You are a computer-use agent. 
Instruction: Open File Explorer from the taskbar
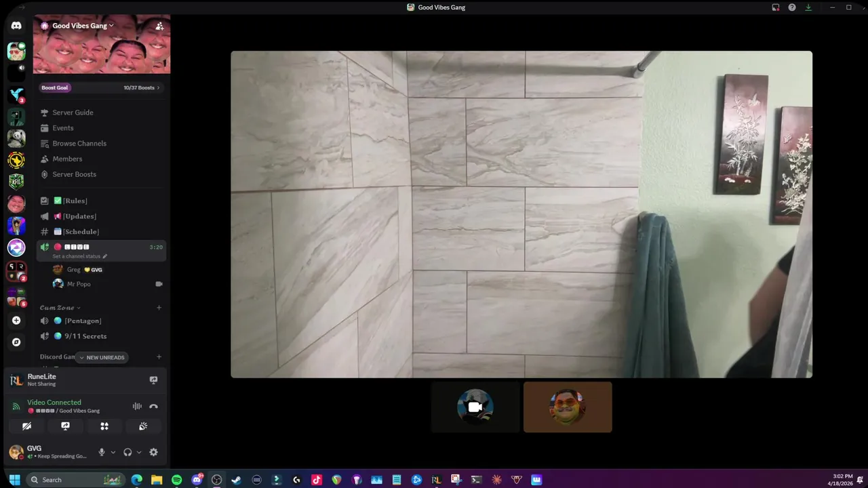pyautogui.click(x=157, y=480)
